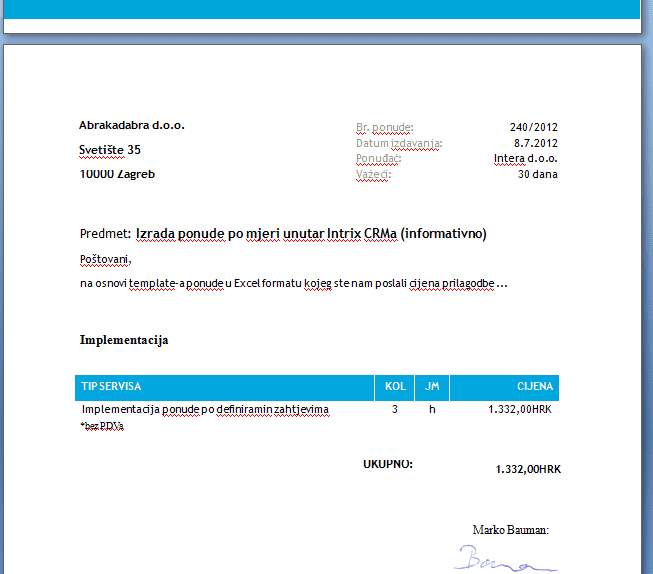
Task: Click the validity value 30 dana
Action: click(x=537, y=174)
